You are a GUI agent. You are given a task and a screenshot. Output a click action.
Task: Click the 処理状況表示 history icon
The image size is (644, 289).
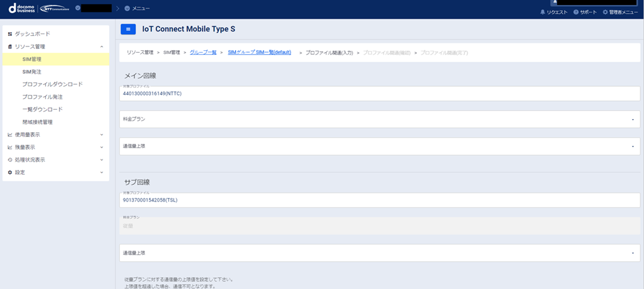pos(10,160)
